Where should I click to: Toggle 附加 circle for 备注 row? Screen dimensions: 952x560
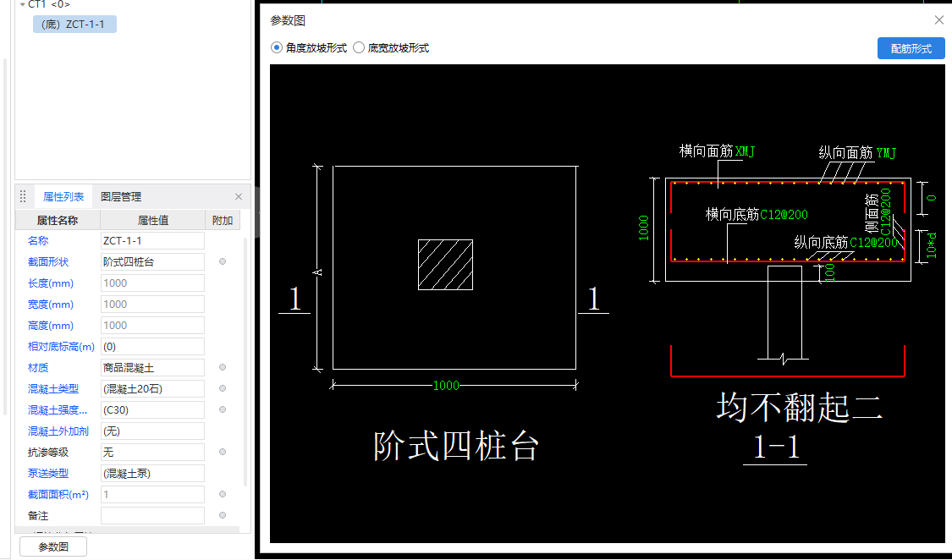pyautogui.click(x=223, y=515)
